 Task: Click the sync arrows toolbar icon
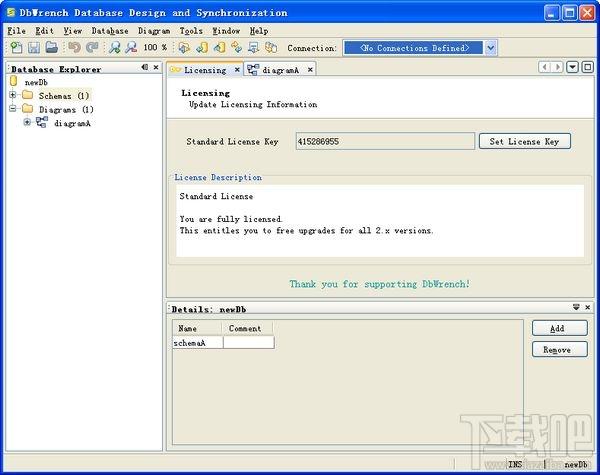point(236,47)
